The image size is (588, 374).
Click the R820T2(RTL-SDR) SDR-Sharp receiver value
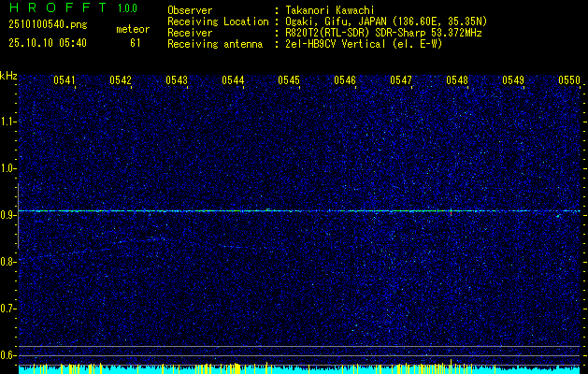pyautogui.click(x=383, y=33)
